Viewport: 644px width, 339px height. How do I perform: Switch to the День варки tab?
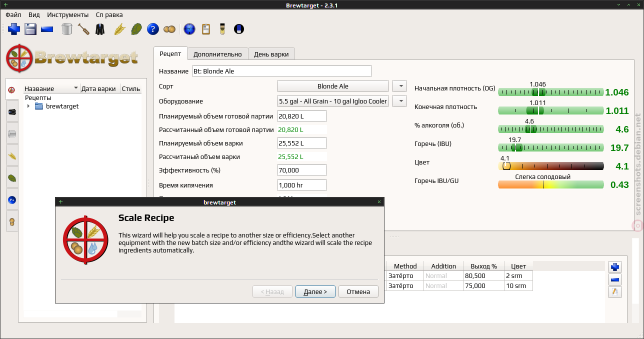(x=271, y=54)
